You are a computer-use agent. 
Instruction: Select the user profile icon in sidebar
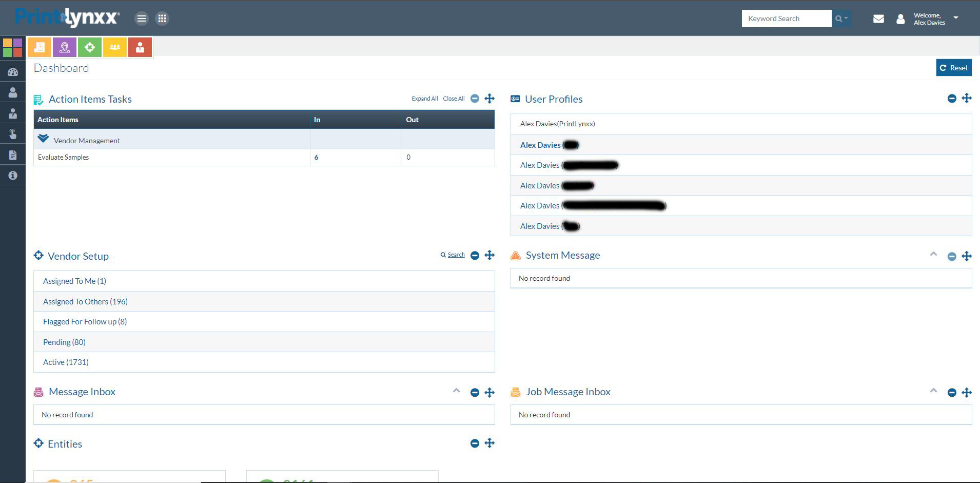[x=12, y=92]
